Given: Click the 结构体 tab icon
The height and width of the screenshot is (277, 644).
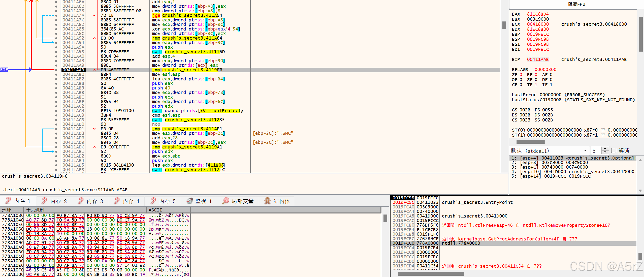Looking at the screenshot, I should (267, 201).
